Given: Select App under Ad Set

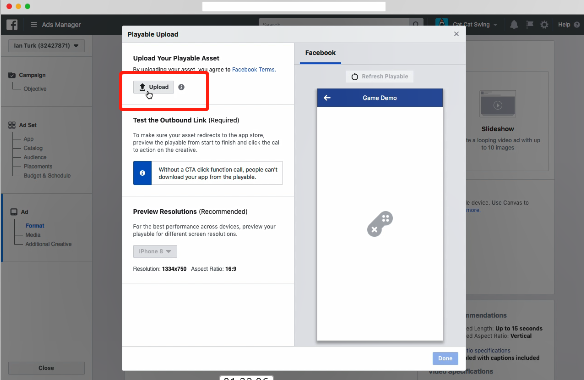Looking at the screenshot, I should point(28,139).
